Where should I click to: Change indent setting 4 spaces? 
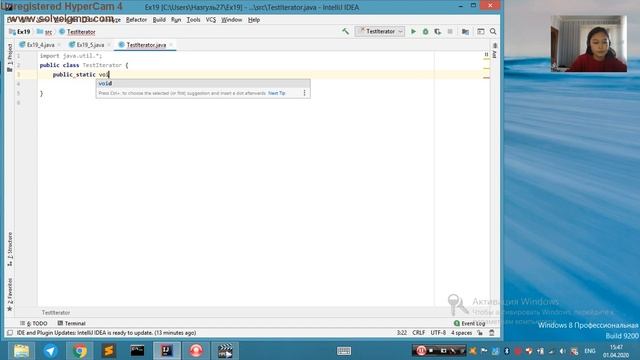click(461, 333)
